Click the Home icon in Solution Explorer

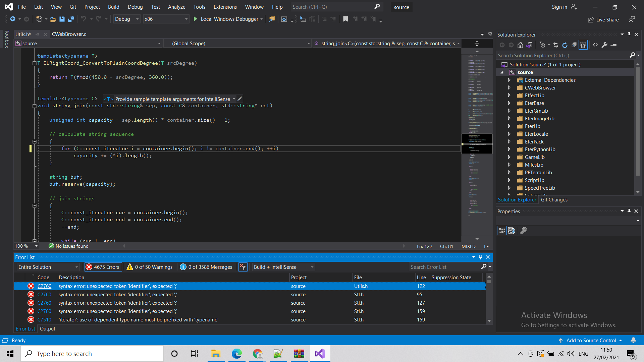point(520,45)
